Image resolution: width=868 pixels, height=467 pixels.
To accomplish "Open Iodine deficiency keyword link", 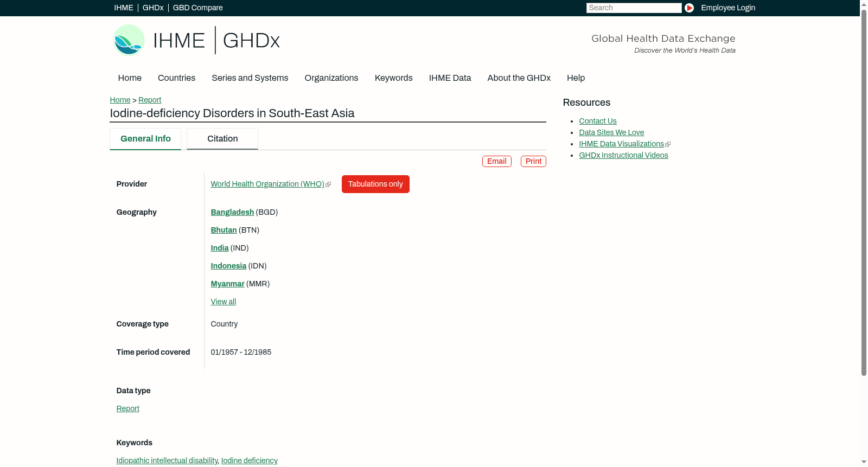I will (250, 460).
